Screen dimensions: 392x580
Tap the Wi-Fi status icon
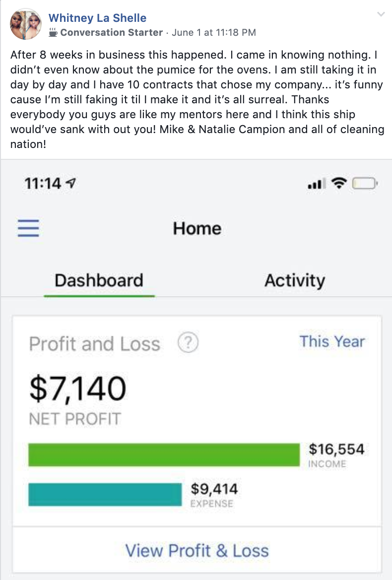click(339, 183)
